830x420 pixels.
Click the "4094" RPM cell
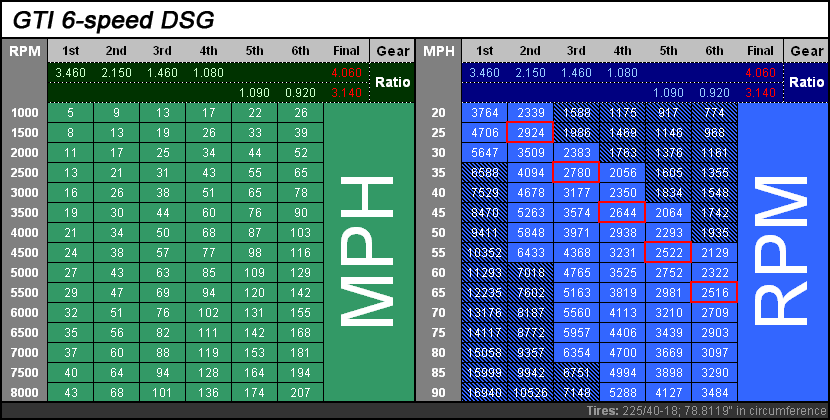click(x=530, y=173)
